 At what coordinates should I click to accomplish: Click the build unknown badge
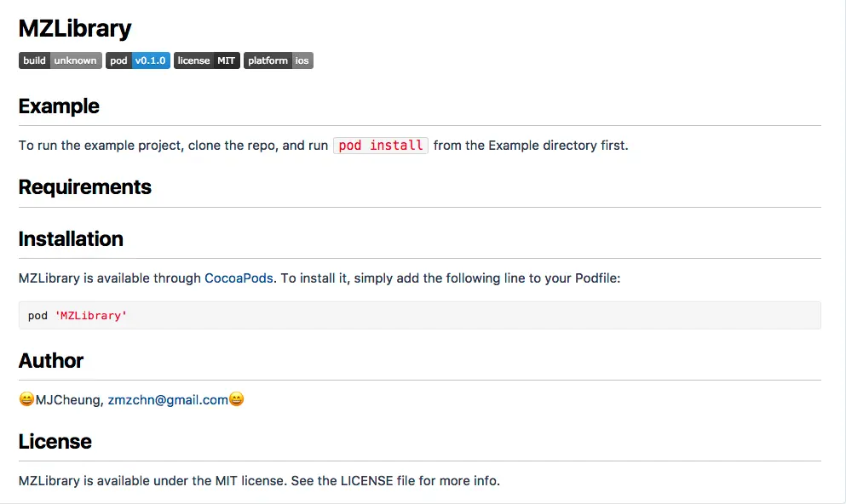coord(60,60)
